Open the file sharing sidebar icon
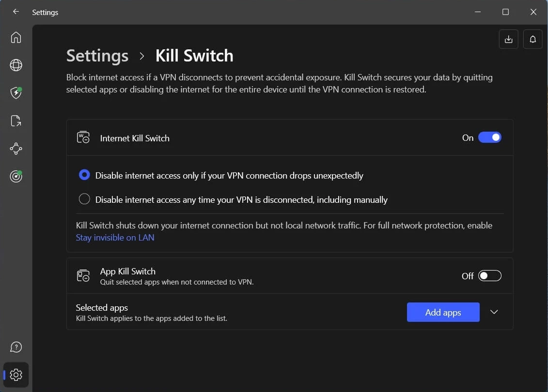Viewport: 548px width, 392px height. (x=16, y=121)
